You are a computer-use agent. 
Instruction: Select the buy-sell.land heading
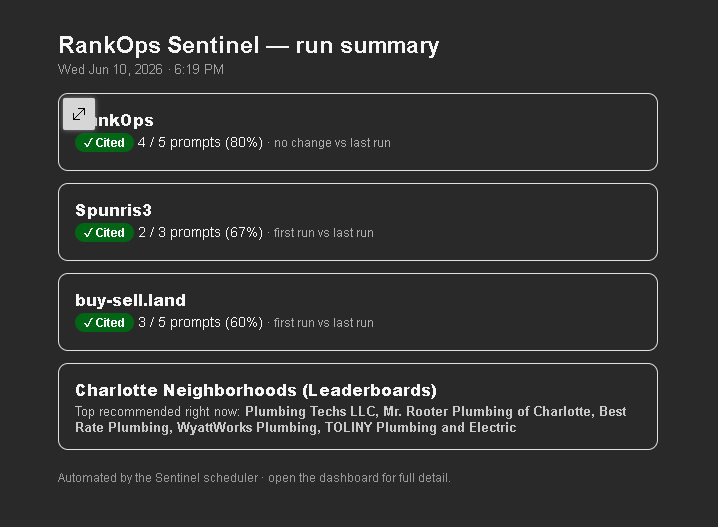131,300
